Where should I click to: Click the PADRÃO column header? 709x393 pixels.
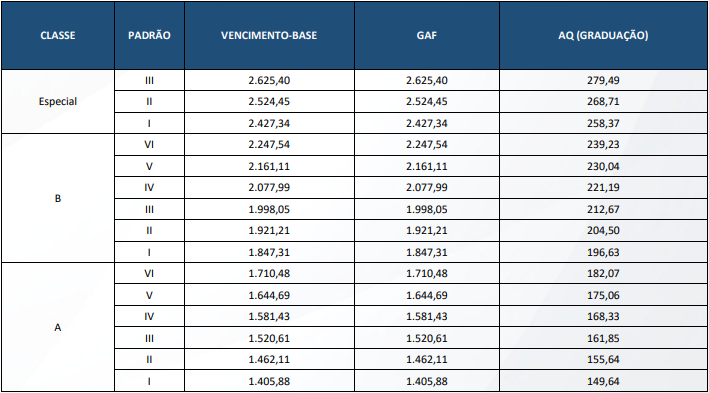(x=149, y=35)
